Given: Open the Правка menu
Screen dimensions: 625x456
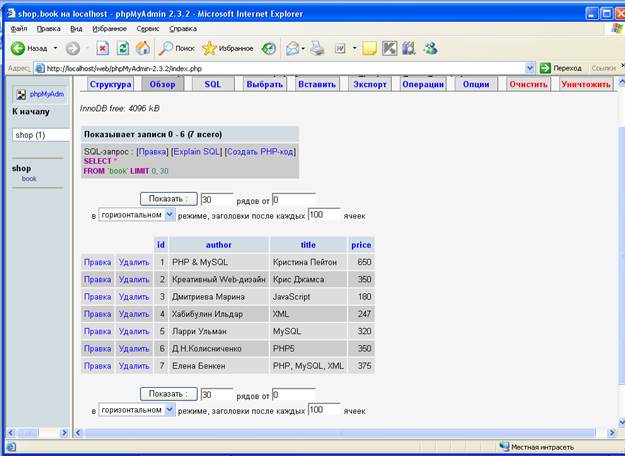Looking at the screenshot, I should click(48, 29).
